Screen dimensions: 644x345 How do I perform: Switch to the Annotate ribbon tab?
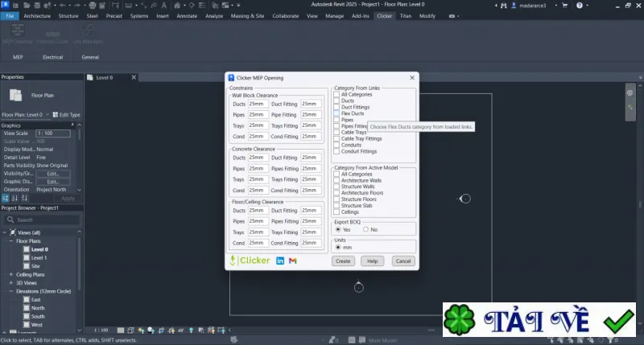pyautogui.click(x=187, y=16)
